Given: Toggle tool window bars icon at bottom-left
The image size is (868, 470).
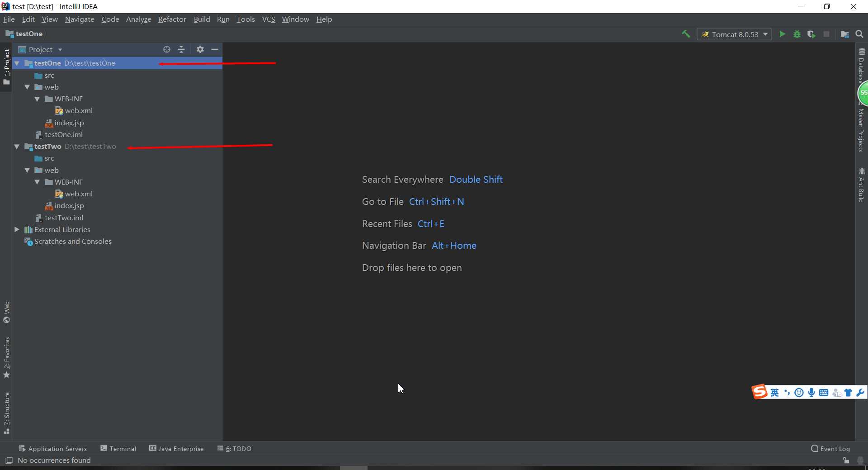Looking at the screenshot, I should [9, 461].
